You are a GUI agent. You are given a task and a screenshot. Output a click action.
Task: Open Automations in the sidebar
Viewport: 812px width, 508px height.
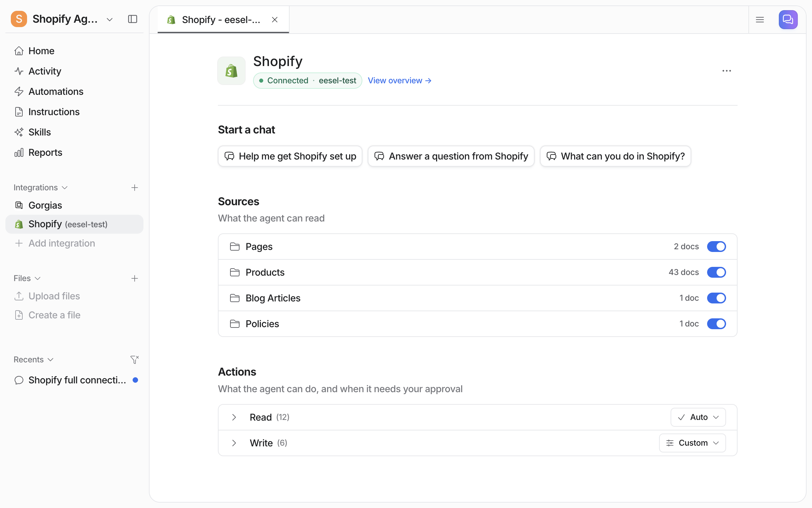[x=74, y=91]
